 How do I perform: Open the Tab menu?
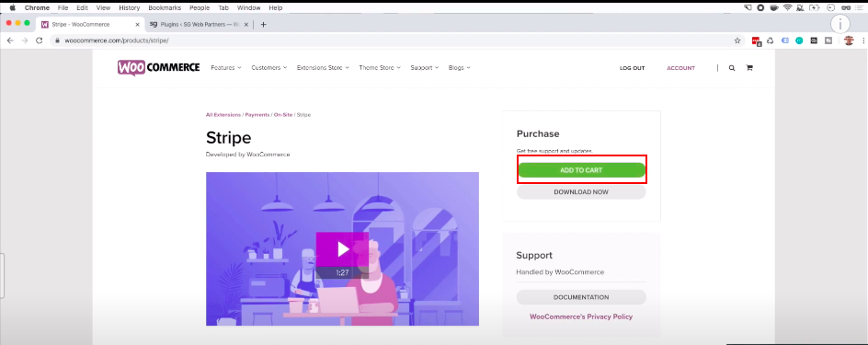pos(223,7)
